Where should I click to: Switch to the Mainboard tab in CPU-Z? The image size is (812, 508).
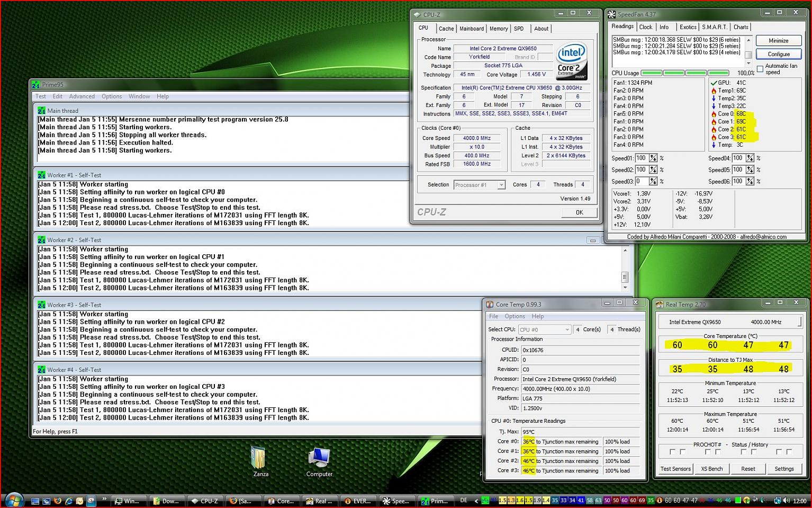click(471, 29)
